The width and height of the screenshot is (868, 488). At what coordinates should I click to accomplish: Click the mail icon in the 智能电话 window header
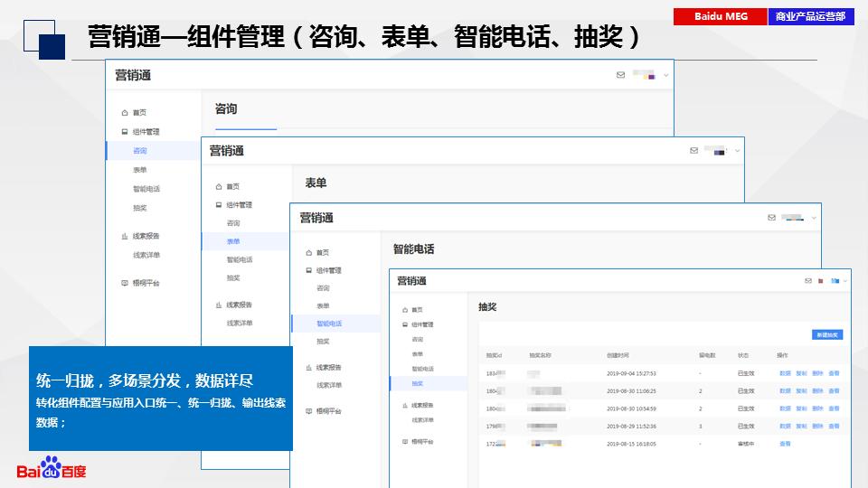pyautogui.click(x=771, y=218)
